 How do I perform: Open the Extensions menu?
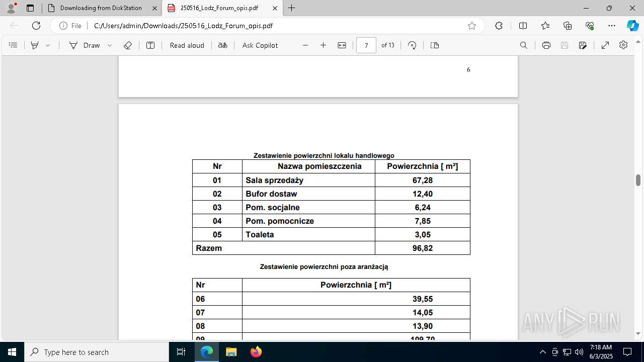coord(499,26)
